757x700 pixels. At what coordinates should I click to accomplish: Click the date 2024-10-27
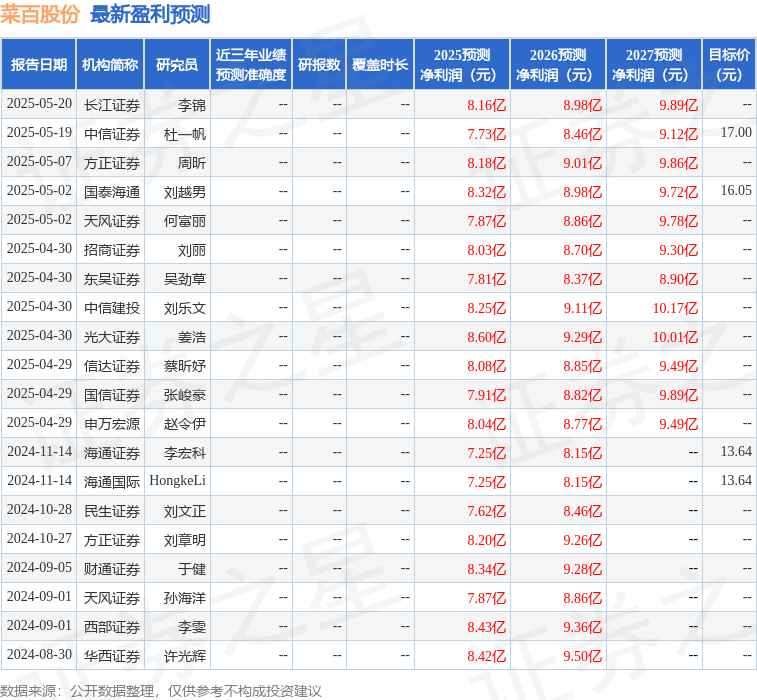point(39,539)
